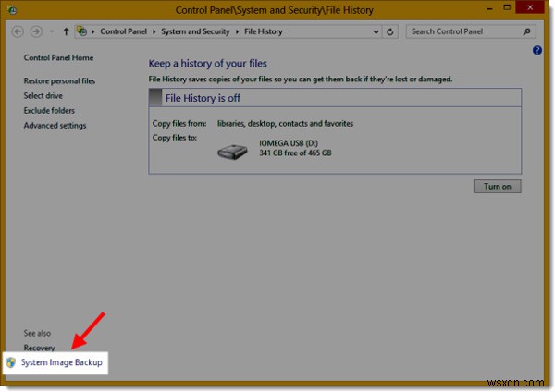Expand chevron after System and Security
The height and width of the screenshot is (392, 555).
click(x=237, y=31)
